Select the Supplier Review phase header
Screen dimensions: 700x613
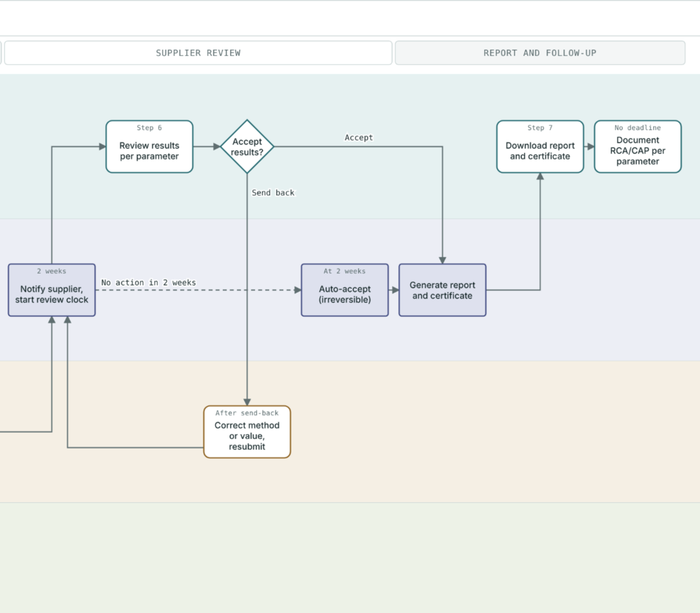[198, 53]
